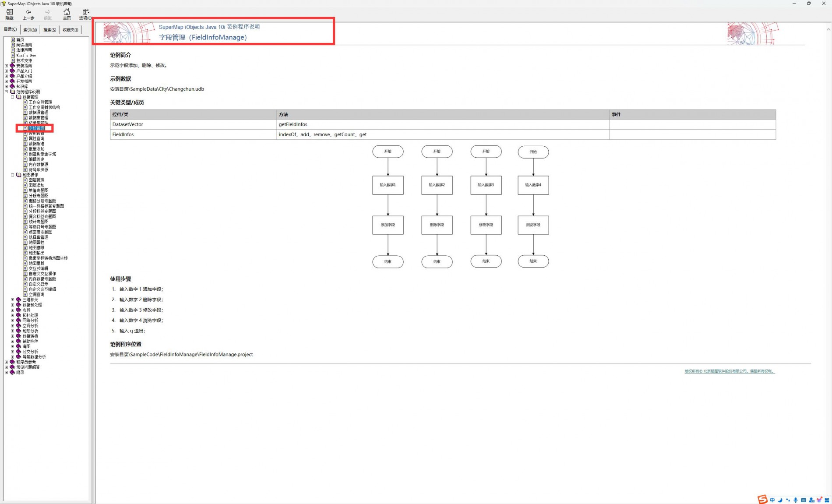The image size is (832, 504).
Task: Click the 辅助控件 purple book icon
Action: [x=18, y=341]
